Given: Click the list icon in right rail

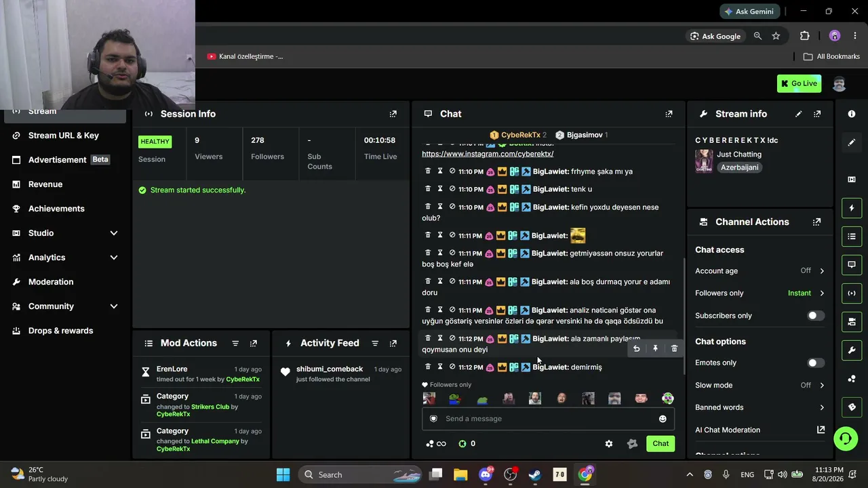Looking at the screenshot, I should pyautogui.click(x=852, y=237).
